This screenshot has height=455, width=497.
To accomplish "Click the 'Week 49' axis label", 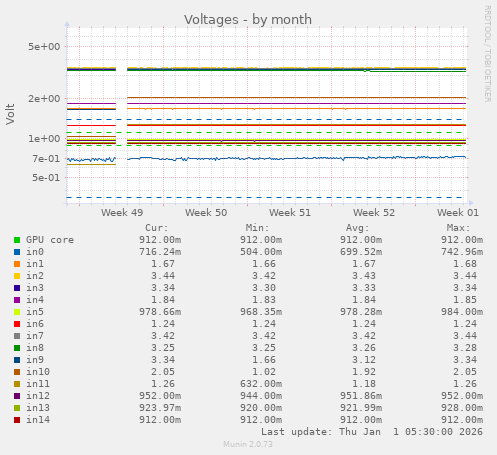I will (122, 213).
